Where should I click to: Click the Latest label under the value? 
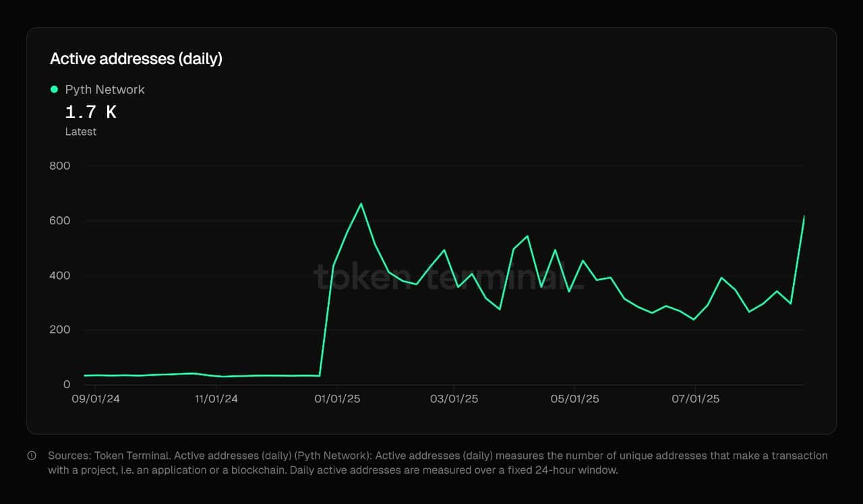[80, 131]
